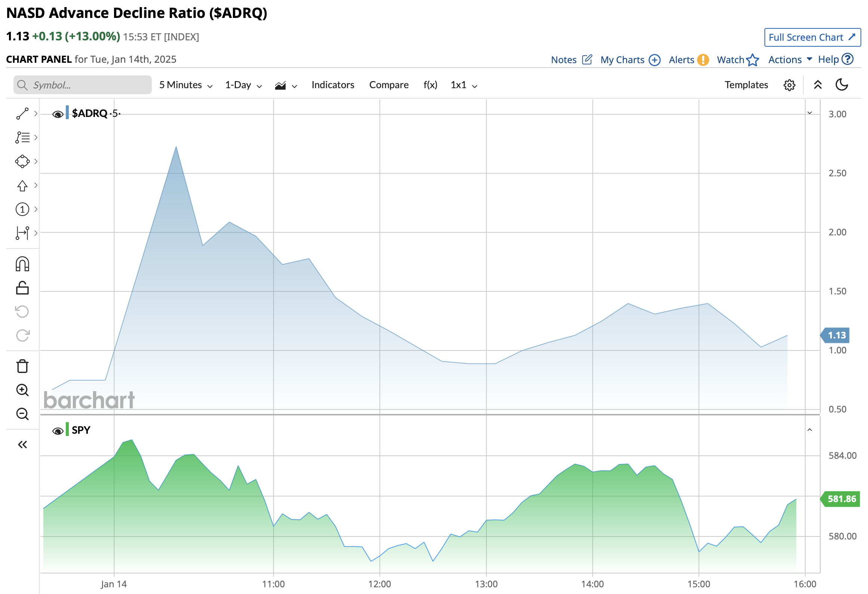This screenshot has width=868, height=594.
Task: Open the Compare menu
Action: coord(389,85)
